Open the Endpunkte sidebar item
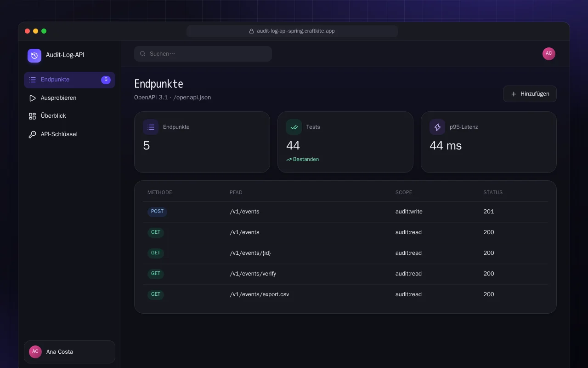 (x=69, y=80)
